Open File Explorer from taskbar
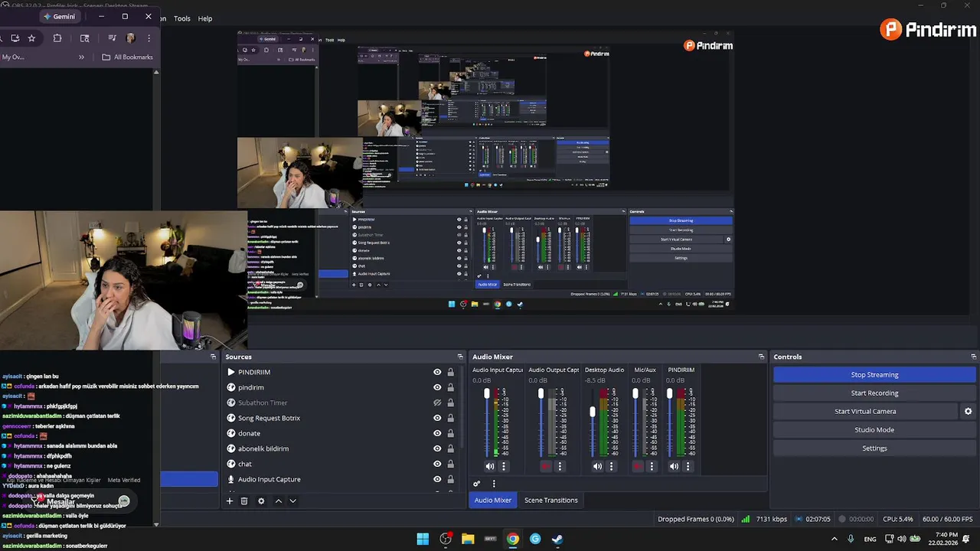Screen dimensions: 980x551 click(468, 539)
